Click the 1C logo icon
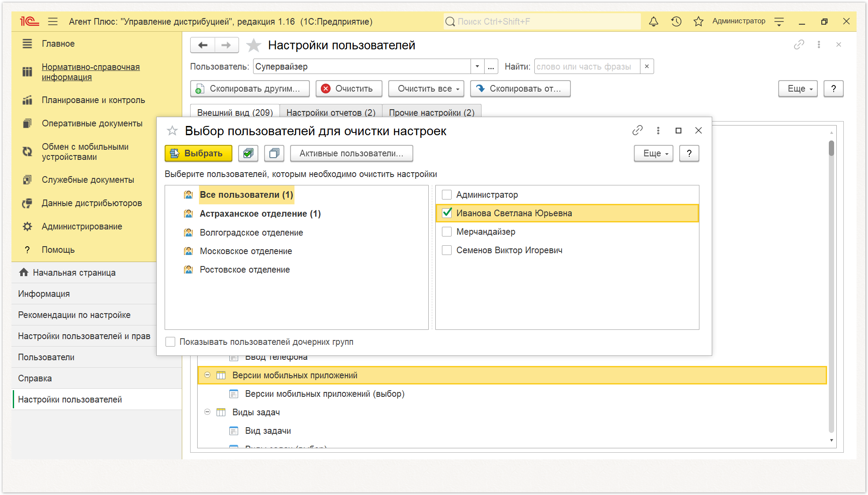The width and height of the screenshot is (868, 495). [29, 21]
